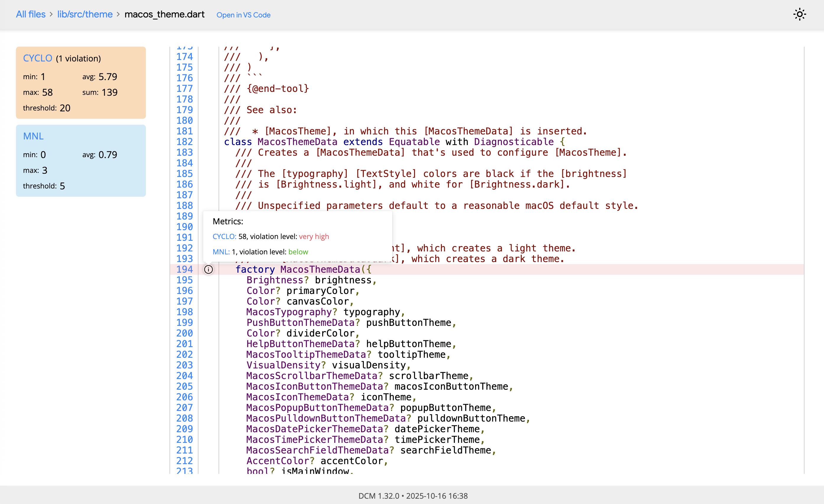This screenshot has width=824, height=504.
Task: Click the macos_theme.dart breadcrumb filename
Action: point(164,14)
